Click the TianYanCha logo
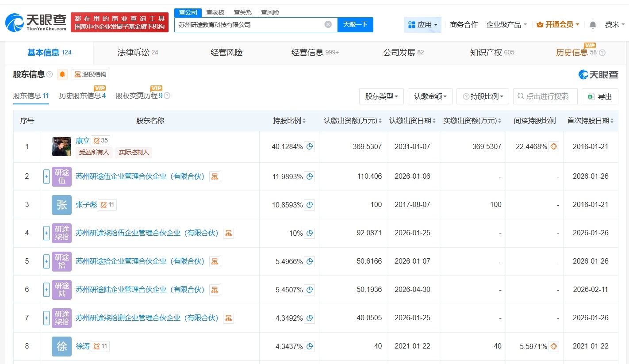629x364 pixels. click(36, 22)
